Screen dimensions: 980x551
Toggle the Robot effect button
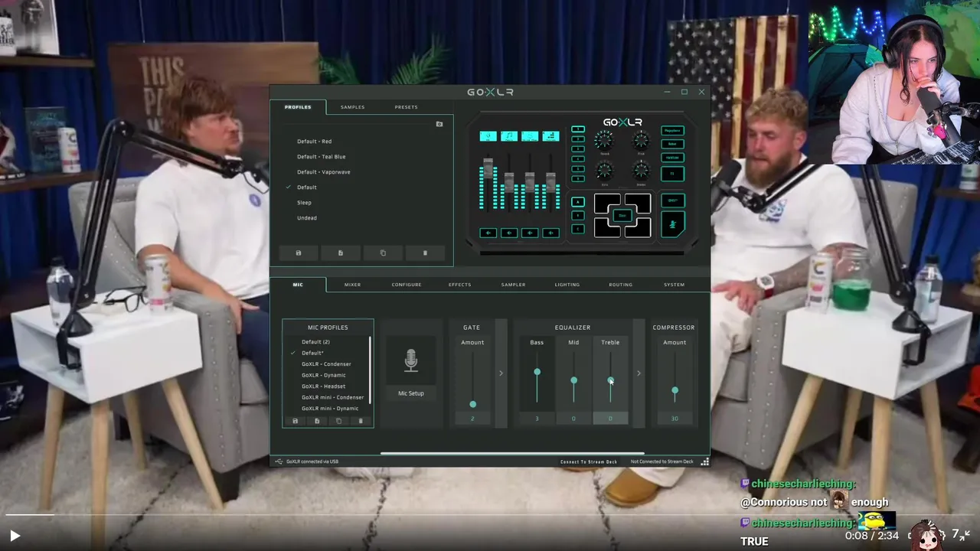pos(673,144)
